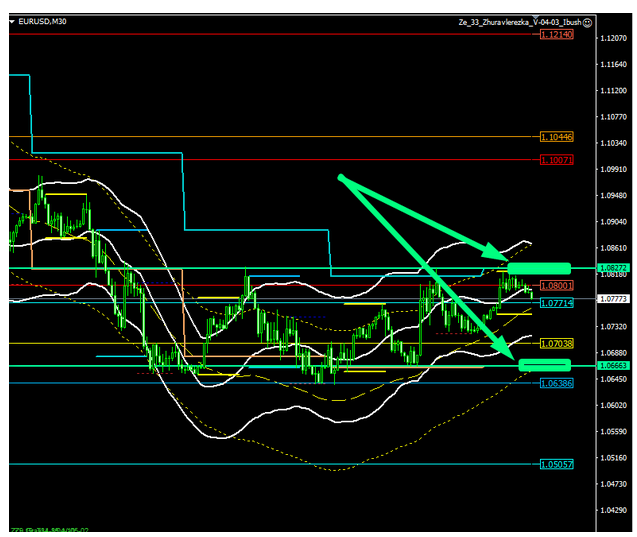Click the red 1.12140 price label
Image resolution: width=637 pixels, height=537 pixels.
pos(555,34)
